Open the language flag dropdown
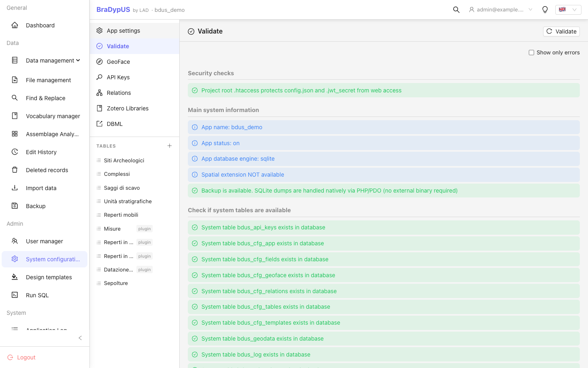Viewport: 588px width, 368px height. [568, 10]
